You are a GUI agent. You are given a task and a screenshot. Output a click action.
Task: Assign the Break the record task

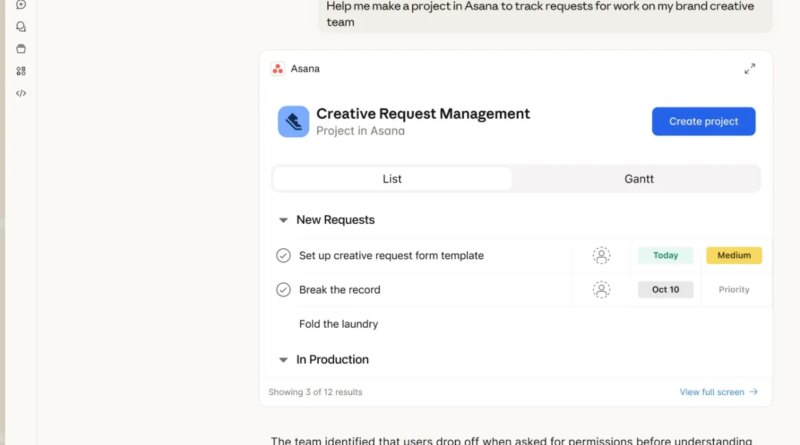(x=602, y=289)
